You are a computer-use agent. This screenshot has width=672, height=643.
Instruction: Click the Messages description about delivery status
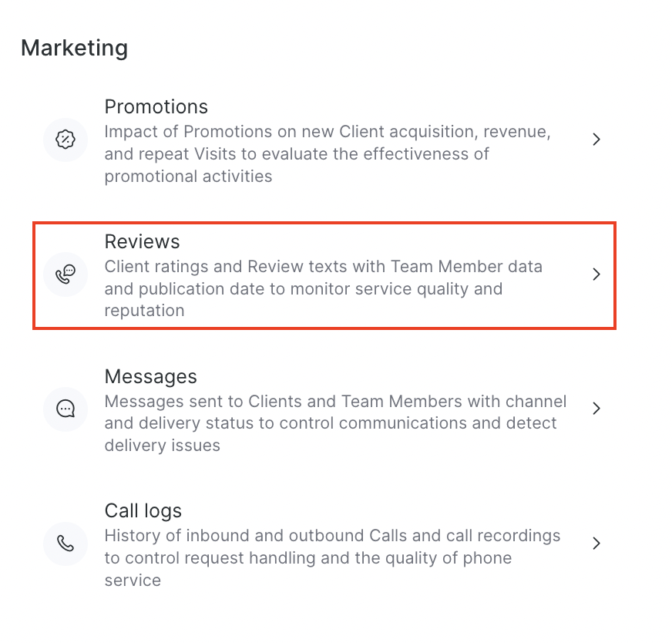click(335, 423)
